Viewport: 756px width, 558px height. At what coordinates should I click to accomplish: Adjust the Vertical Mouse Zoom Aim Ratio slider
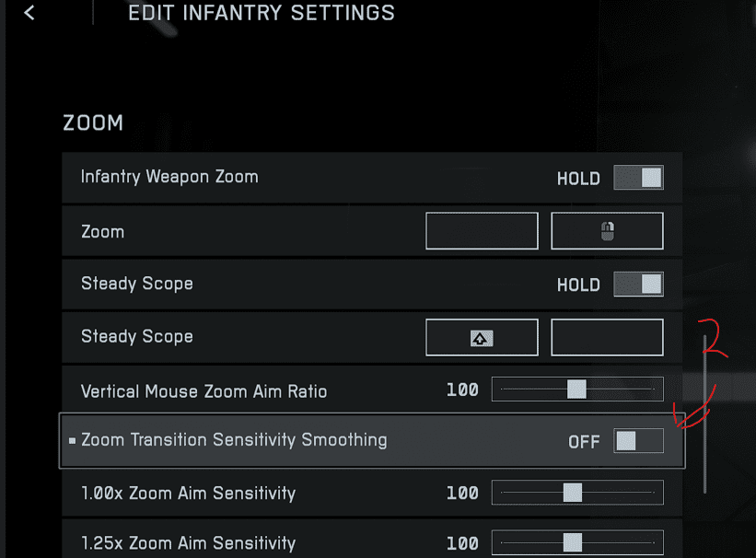click(x=576, y=389)
